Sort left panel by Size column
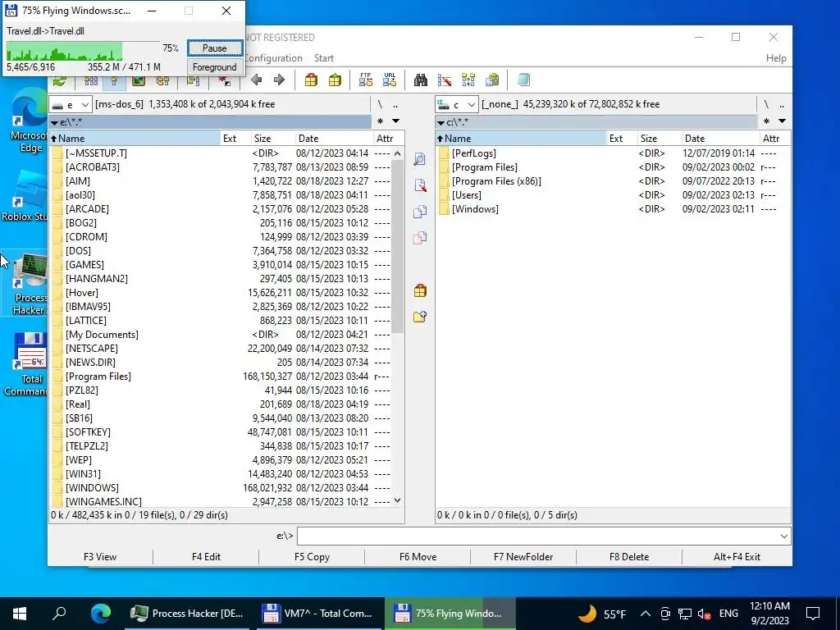Screen dimensions: 840x630 tap(272, 138)
